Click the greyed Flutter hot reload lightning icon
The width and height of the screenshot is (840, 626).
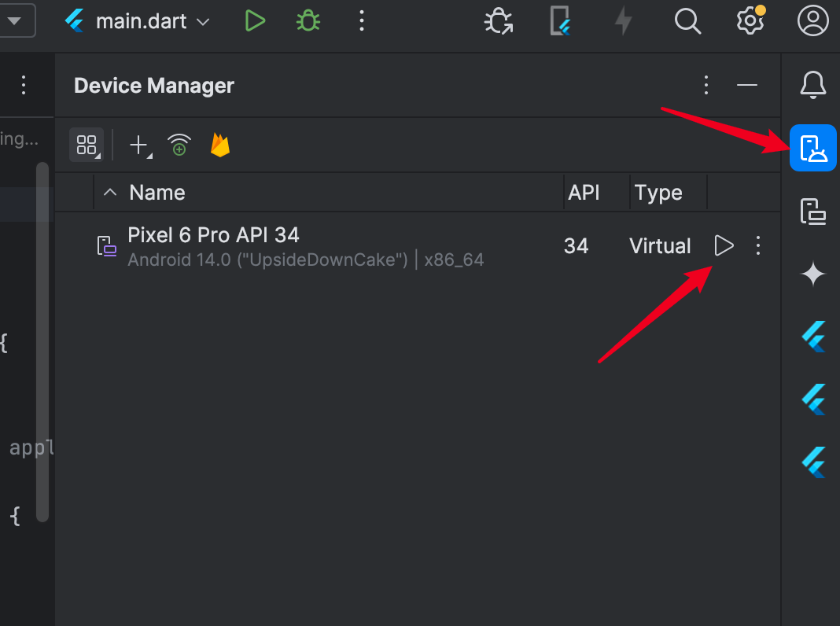pyautogui.click(x=623, y=21)
